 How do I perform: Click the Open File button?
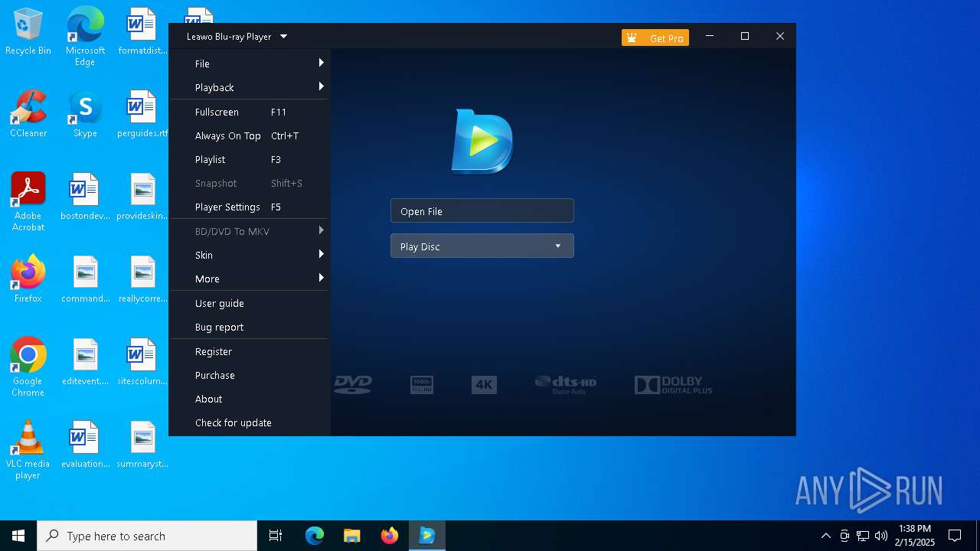tap(482, 210)
